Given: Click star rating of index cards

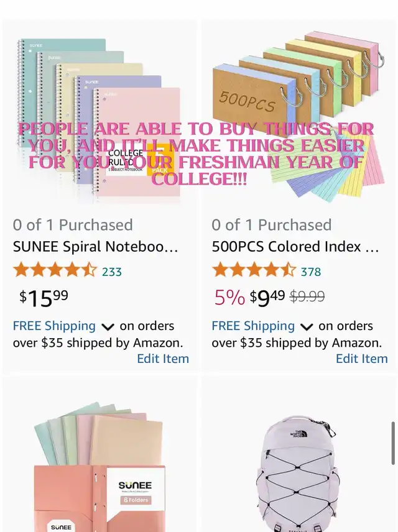Looking at the screenshot, I should click(x=254, y=270).
